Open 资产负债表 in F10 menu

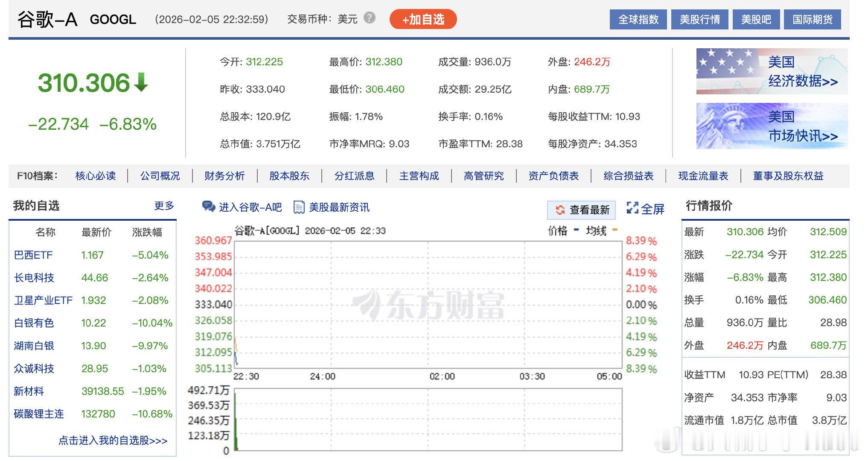tap(553, 176)
